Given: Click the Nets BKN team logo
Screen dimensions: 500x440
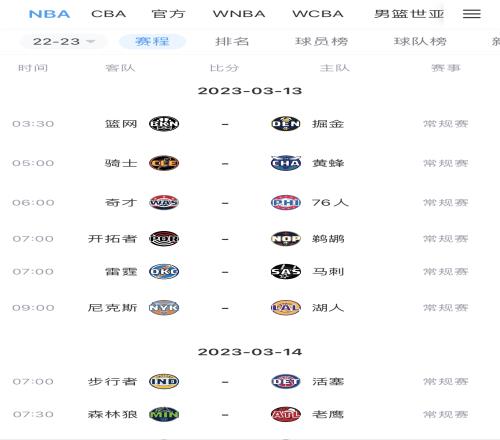Looking at the screenshot, I should tap(164, 124).
